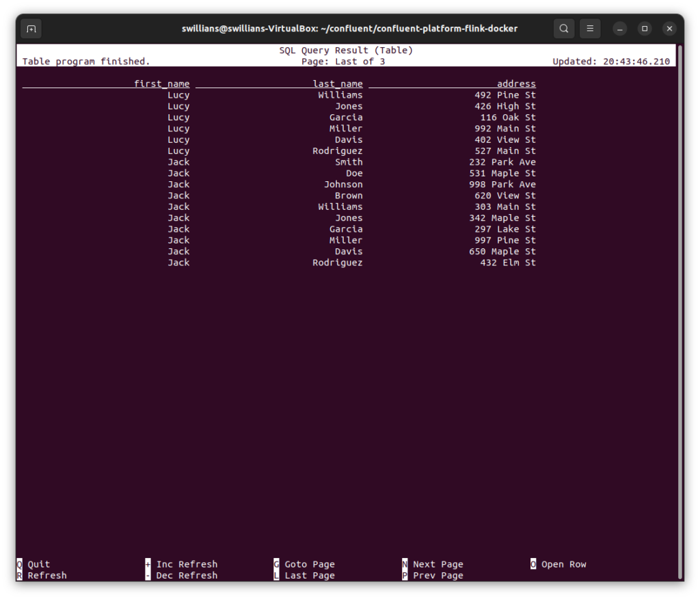Click the search magnifier icon in title bar
This screenshot has height=599, width=700.
pyautogui.click(x=563, y=29)
